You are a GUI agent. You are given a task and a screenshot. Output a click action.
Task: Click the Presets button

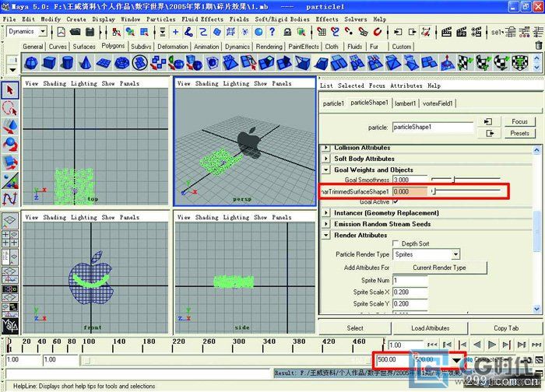pyautogui.click(x=519, y=133)
